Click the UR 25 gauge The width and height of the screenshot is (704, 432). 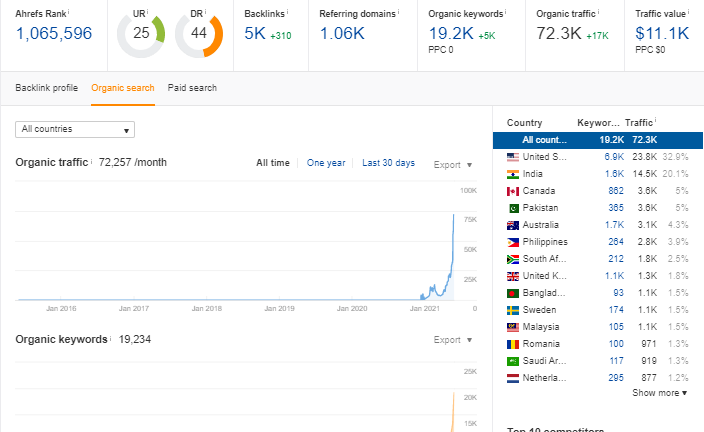[x=141, y=34]
